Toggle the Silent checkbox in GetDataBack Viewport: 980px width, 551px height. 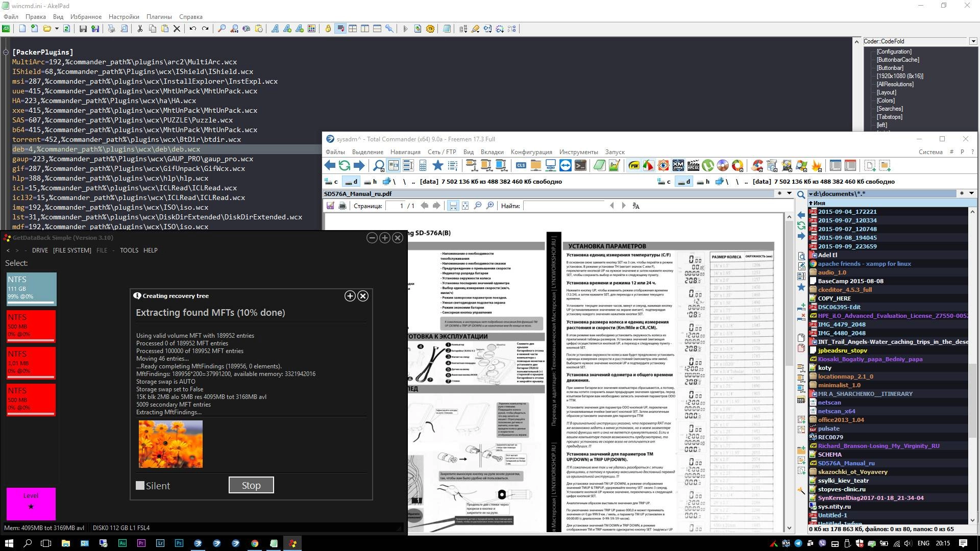[140, 485]
